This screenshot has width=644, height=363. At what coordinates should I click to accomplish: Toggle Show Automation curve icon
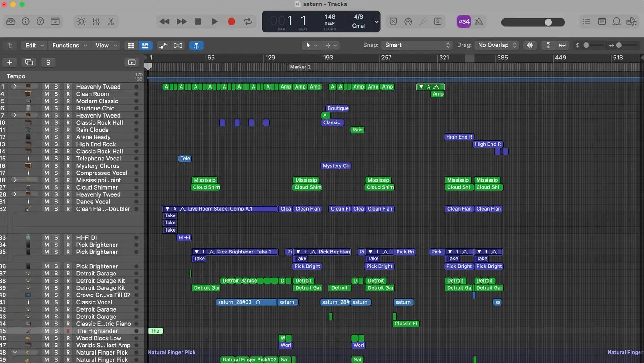click(163, 45)
